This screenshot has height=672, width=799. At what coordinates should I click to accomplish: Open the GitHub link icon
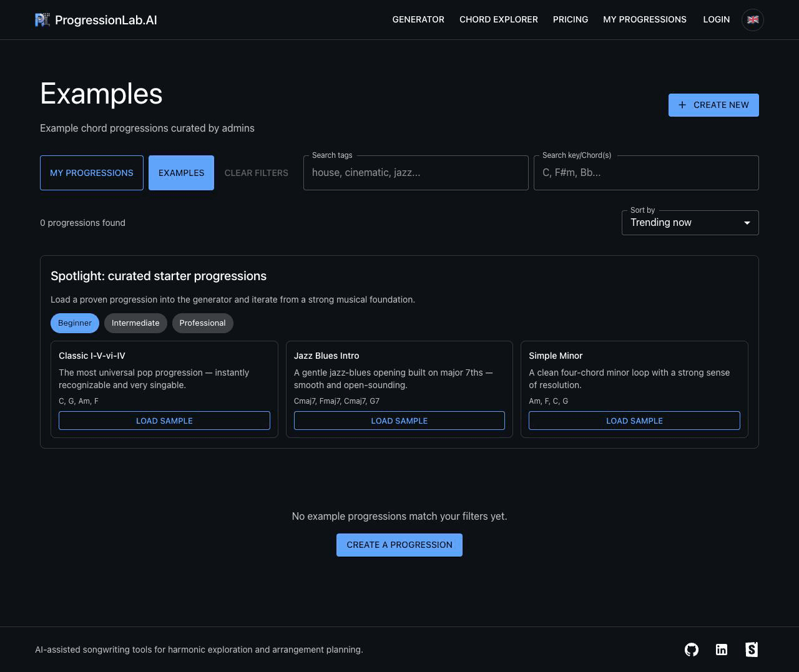click(692, 650)
